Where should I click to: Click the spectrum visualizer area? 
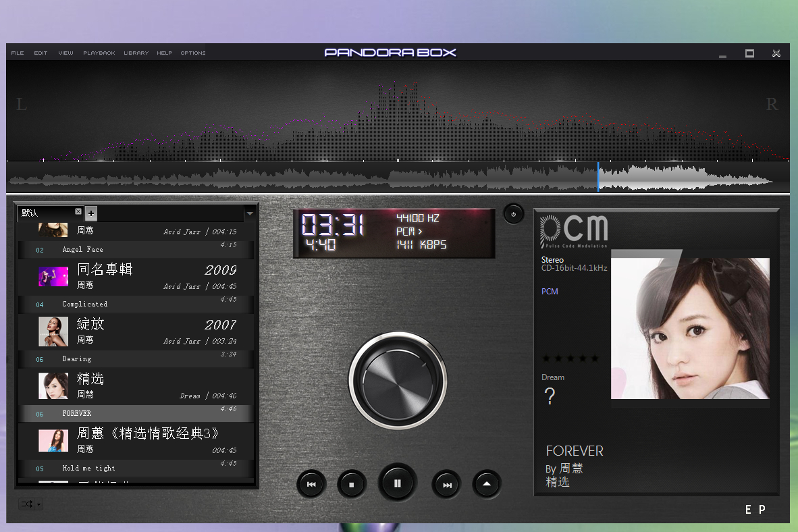point(398,111)
